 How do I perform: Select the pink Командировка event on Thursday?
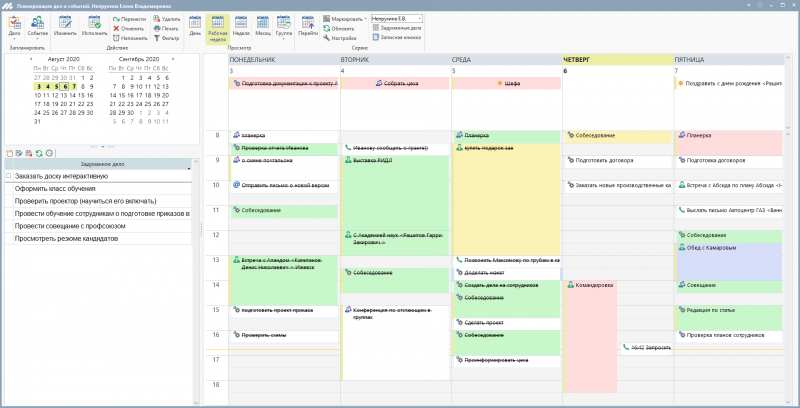click(x=590, y=330)
